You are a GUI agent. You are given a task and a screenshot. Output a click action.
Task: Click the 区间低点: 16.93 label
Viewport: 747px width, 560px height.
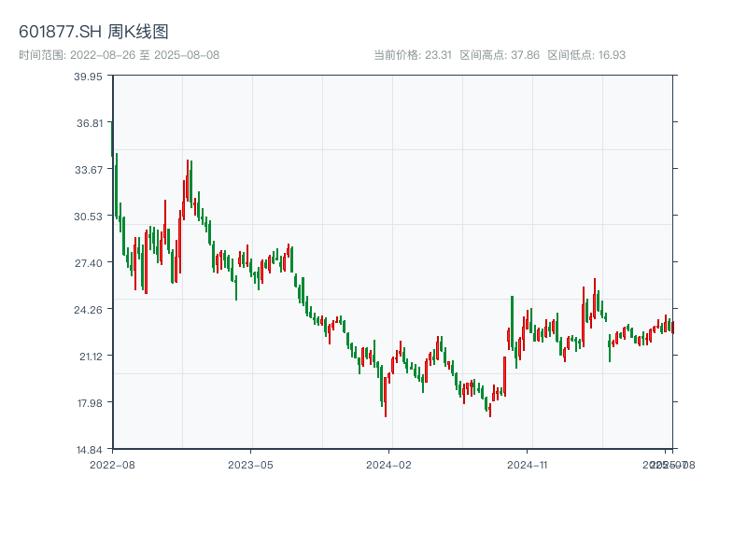point(585,55)
